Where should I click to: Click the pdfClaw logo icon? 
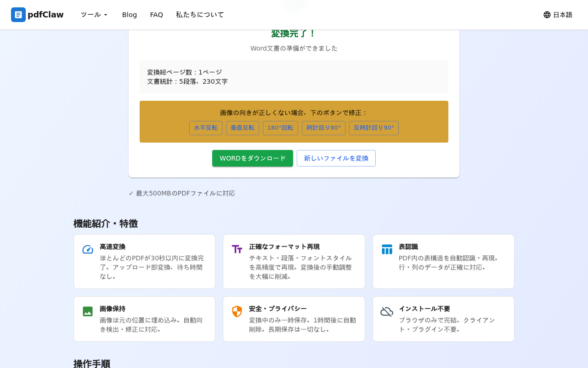point(17,15)
